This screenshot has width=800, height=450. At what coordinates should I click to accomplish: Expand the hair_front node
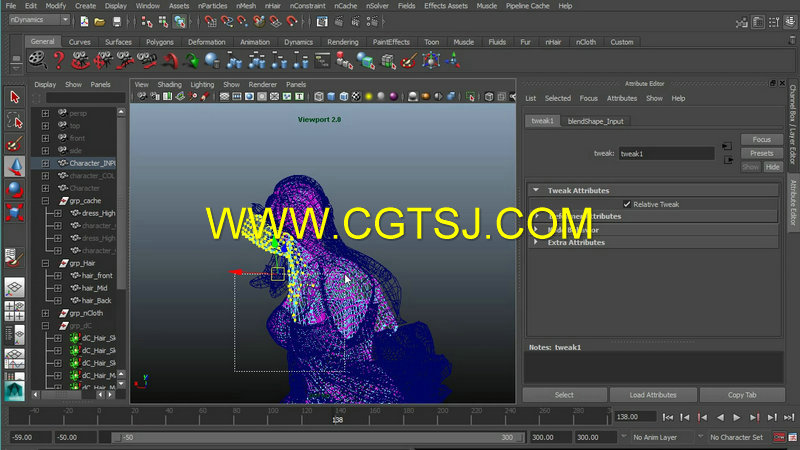pyautogui.click(x=58, y=276)
